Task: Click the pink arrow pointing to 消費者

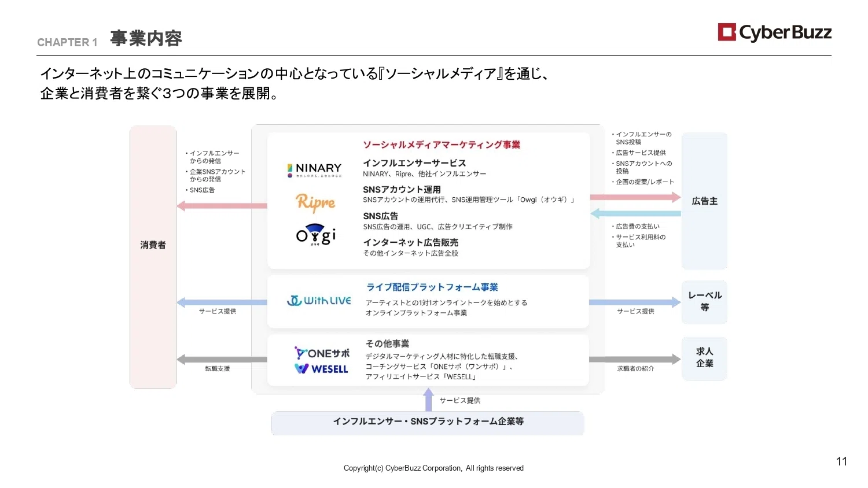Action: coord(222,205)
